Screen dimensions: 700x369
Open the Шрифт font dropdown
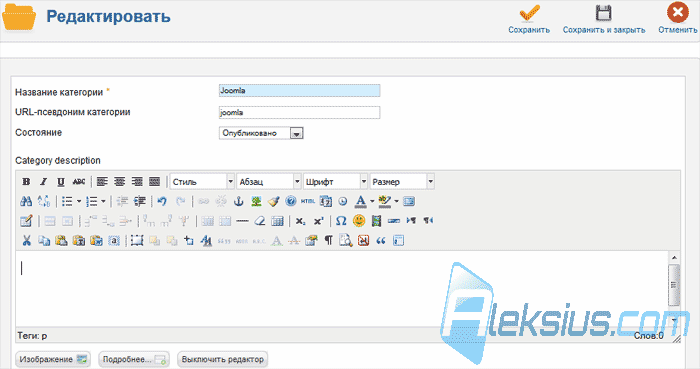click(335, 182)
